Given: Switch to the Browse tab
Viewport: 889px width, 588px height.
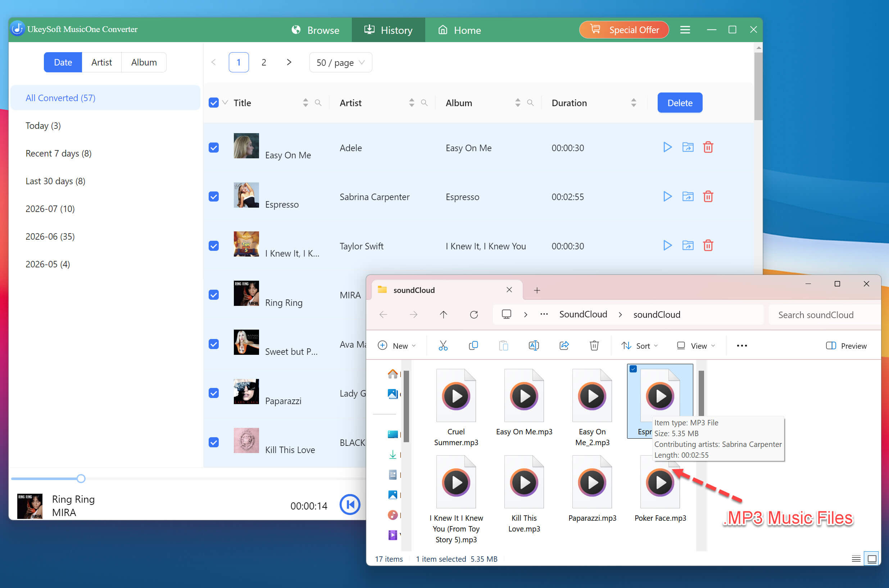Looking at the screenshot, I should tap(315, 30).
